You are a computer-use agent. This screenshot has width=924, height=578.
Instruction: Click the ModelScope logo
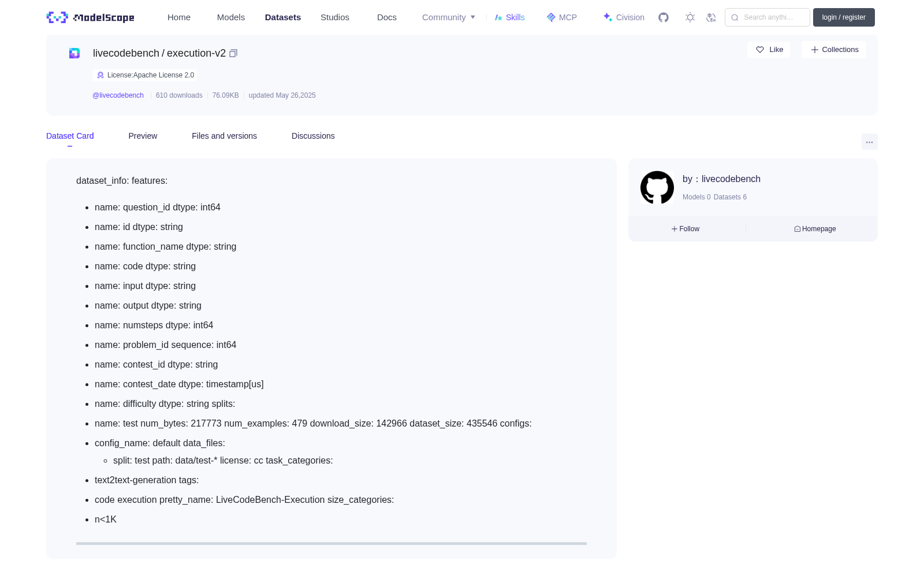point(90,17)
